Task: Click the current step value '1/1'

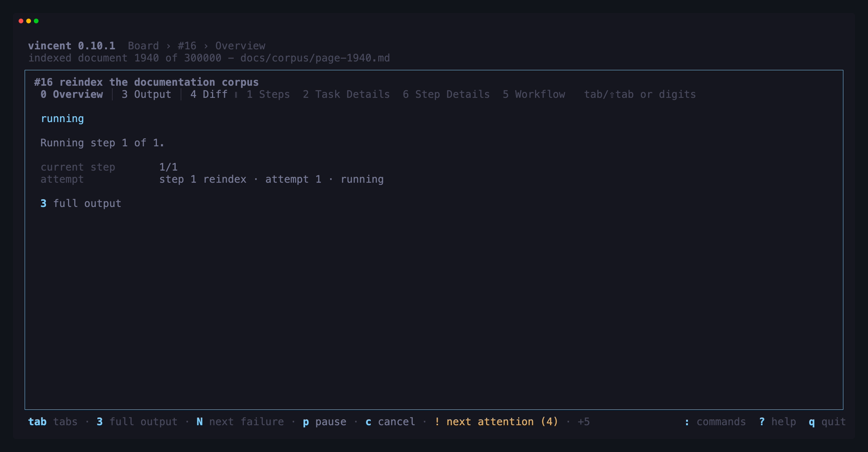Action: [169, 167]
